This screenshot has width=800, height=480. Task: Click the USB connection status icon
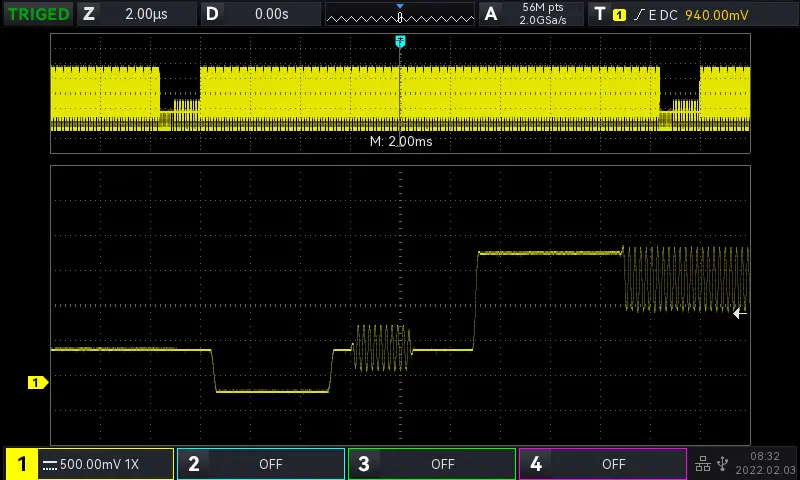click(x=723, y=464)
